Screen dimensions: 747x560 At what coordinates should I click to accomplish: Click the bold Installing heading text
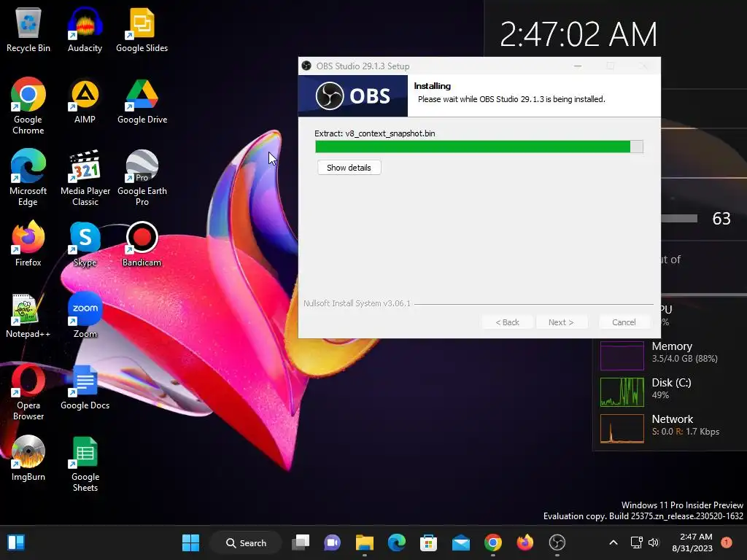[x=432, y=86]
